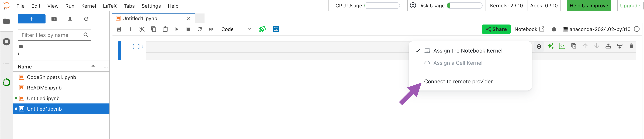Image resolution: width=644 pixels, height=139 pixels.
Task: Save the notebook with the floppy icon
Action: click(119, 29)
